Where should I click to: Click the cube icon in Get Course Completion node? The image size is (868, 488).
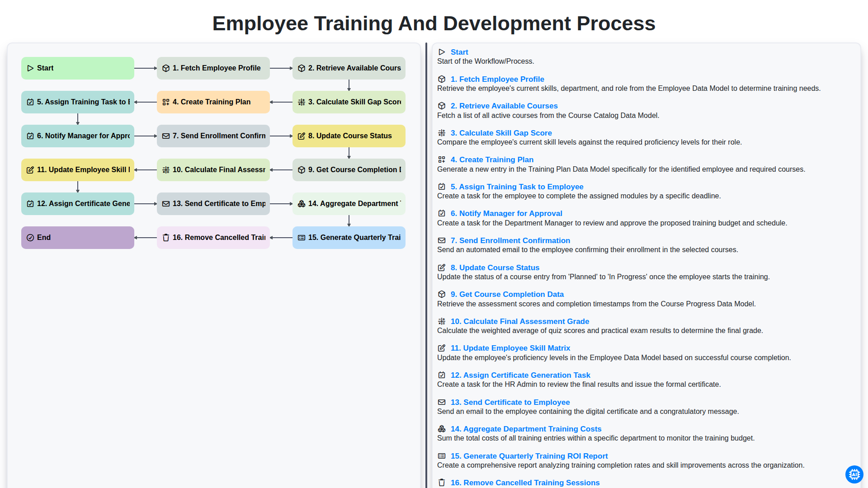pyautogui.click(x=302, y=170)
